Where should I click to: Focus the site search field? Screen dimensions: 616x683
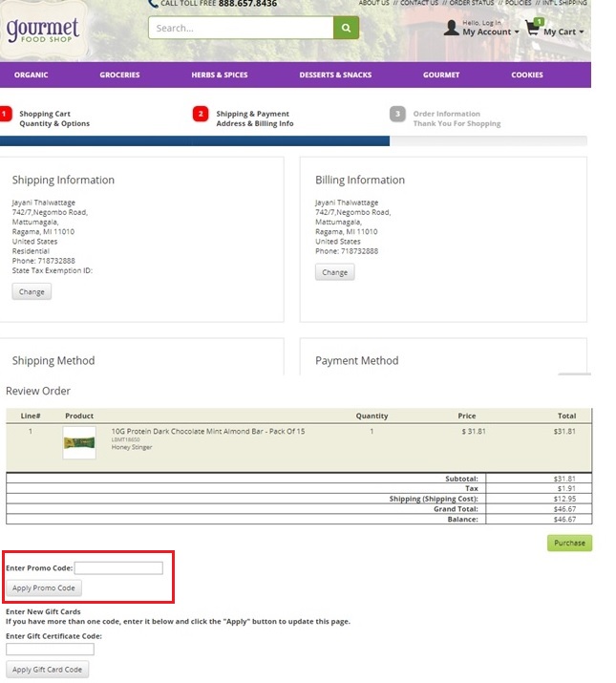(241, 28)
